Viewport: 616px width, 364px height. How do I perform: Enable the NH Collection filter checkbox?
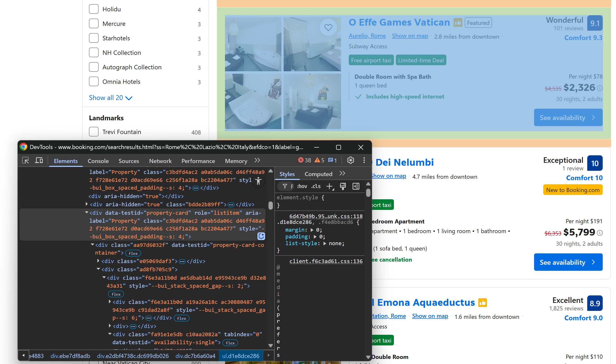(94, 52)
